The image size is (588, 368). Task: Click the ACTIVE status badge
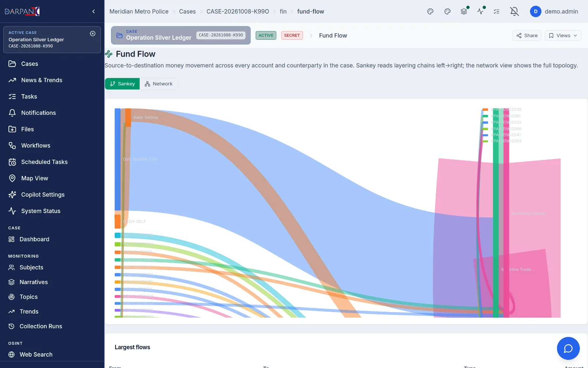[266, 35]
